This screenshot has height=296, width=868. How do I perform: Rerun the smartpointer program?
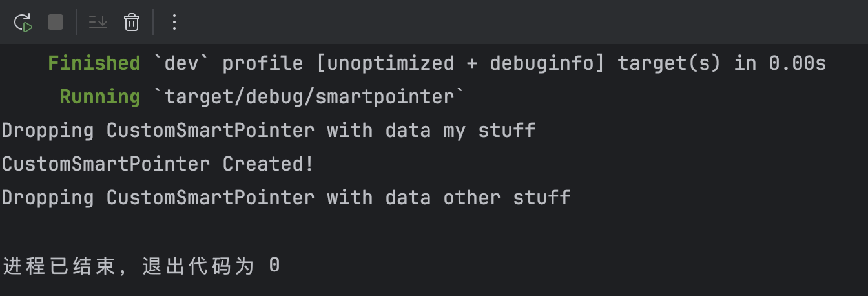click(x=24, y=23)
